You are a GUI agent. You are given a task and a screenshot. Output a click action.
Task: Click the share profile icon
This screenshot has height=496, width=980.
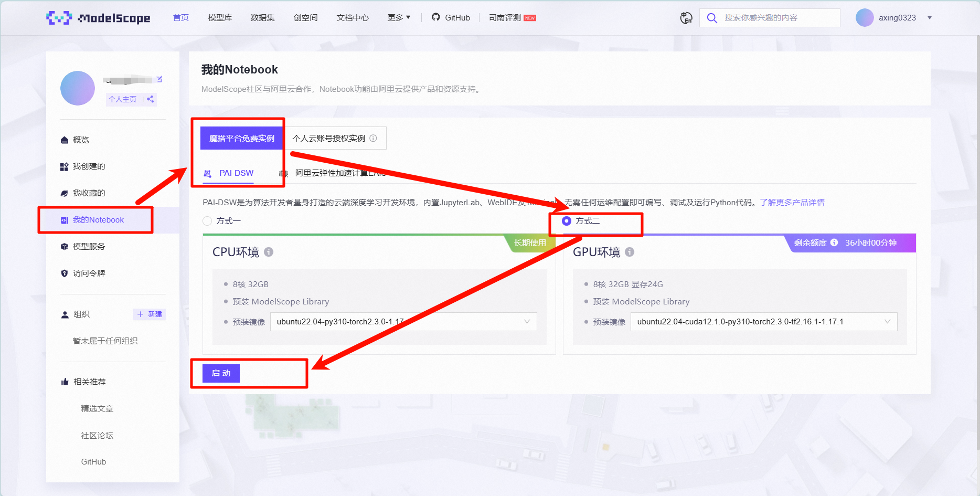pyautogui.click(x=151, y=99)
